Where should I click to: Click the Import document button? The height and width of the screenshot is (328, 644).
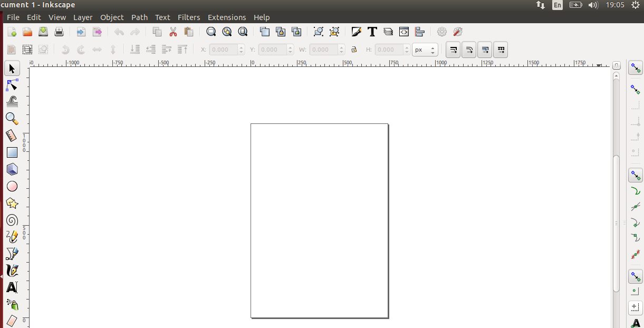(x=80, y=32)
